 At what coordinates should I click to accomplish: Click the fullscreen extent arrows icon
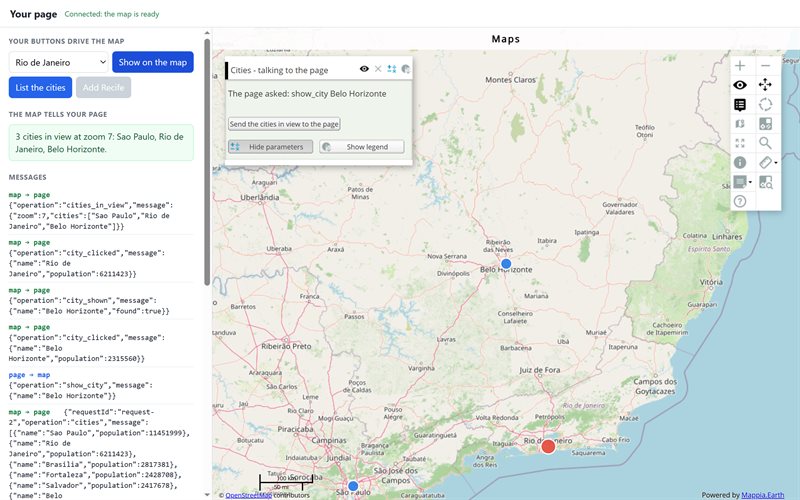[x=740, y=143]
